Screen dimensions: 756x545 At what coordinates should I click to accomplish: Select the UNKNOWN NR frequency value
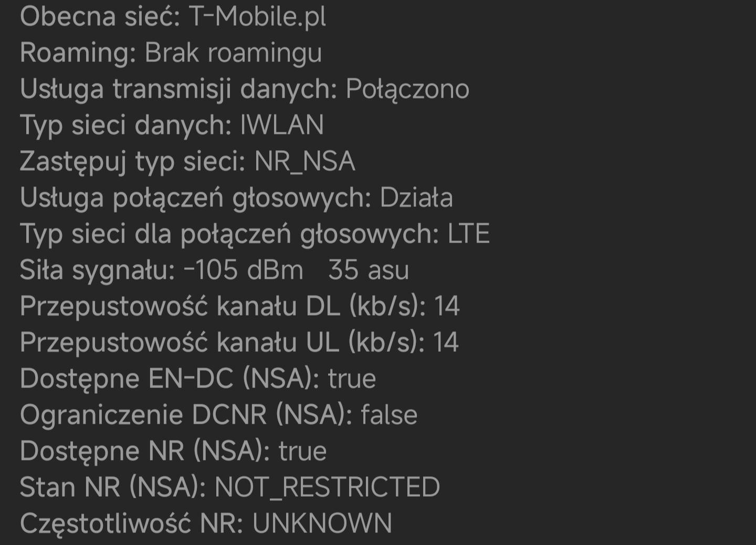coord(322,524)
